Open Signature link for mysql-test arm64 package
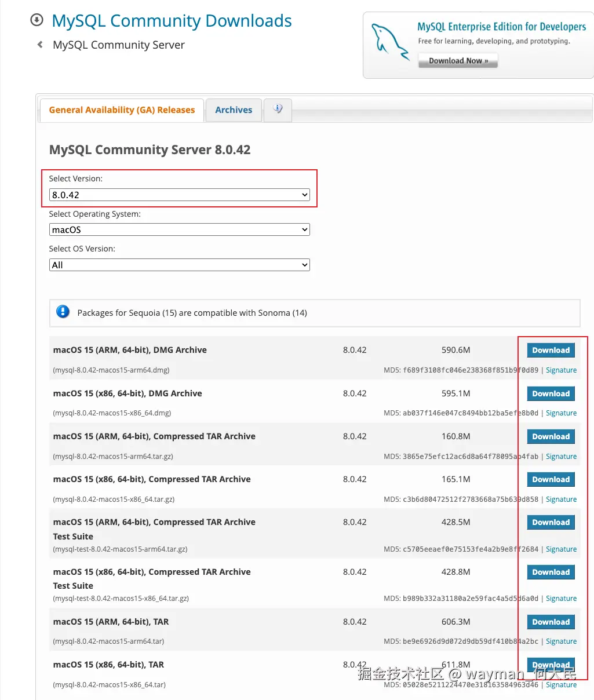 pos(561,549)
